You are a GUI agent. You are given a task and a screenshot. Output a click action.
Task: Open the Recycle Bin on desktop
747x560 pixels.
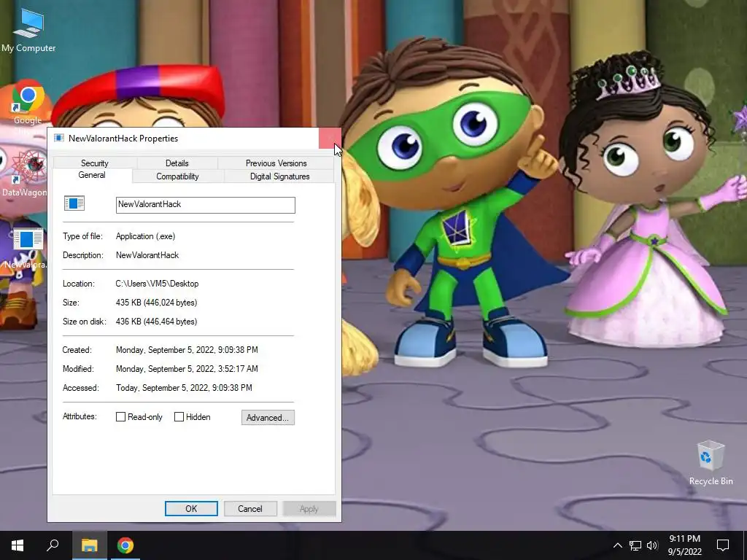click(711, 462)
